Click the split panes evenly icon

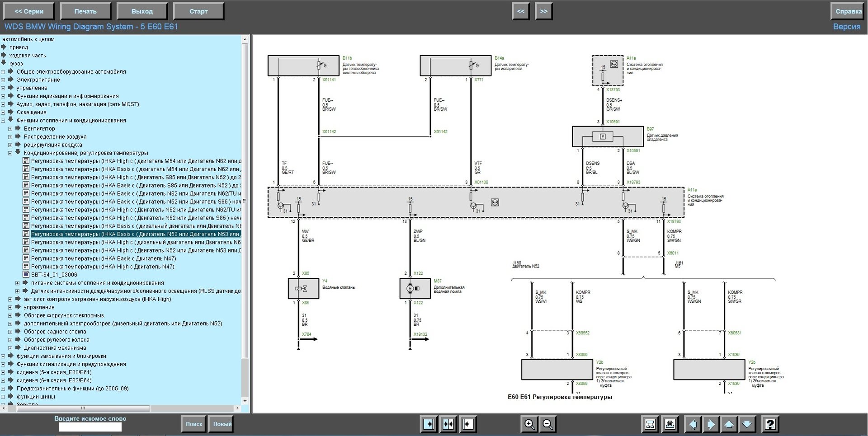coord(448,424)
